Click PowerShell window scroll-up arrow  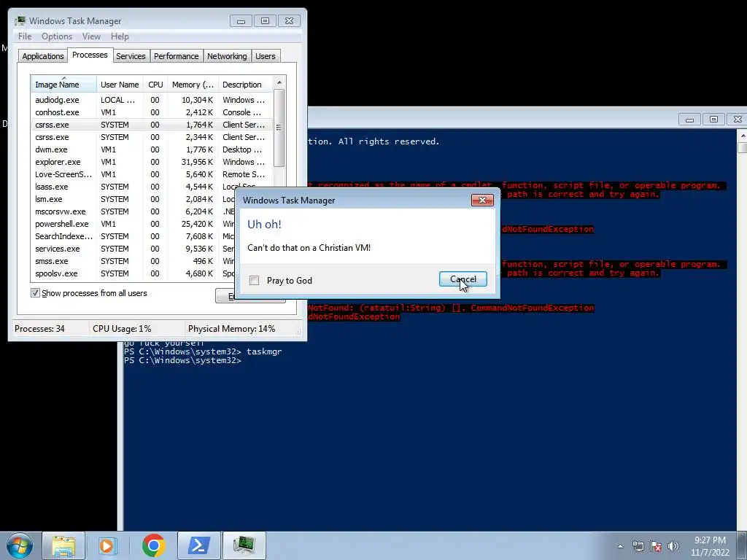[x=742, y=136]
